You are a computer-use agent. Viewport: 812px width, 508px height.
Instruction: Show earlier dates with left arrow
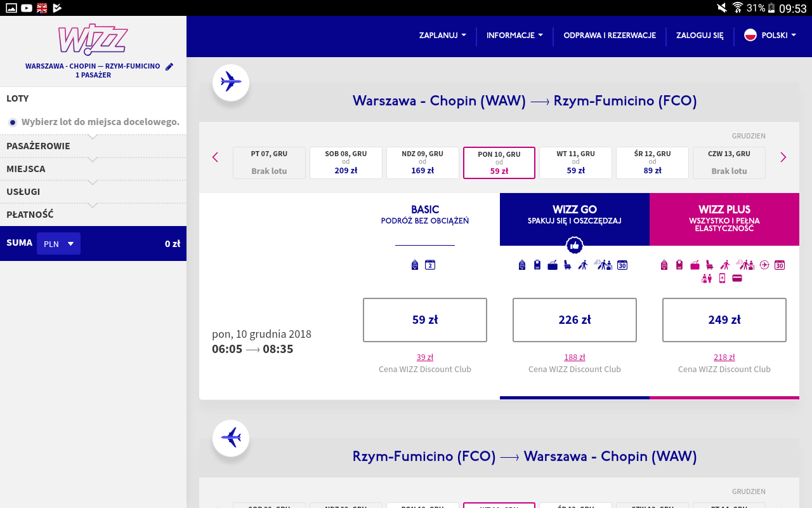pyautogui.click(x=215, y=157)
